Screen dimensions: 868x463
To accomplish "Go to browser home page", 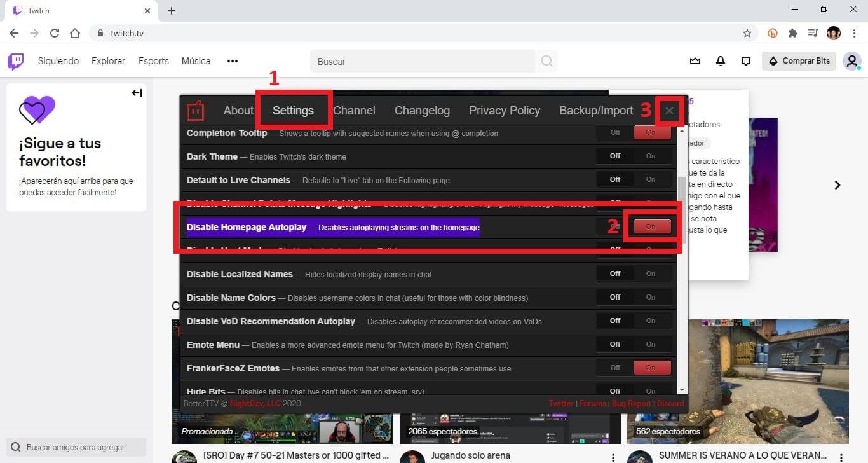I will [75, 33].
